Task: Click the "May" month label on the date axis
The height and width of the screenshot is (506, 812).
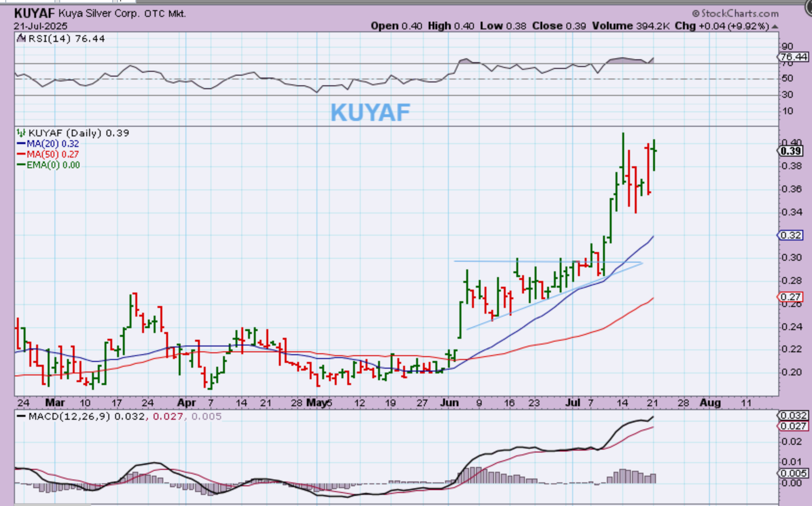Action: click(x=316, y=402)
